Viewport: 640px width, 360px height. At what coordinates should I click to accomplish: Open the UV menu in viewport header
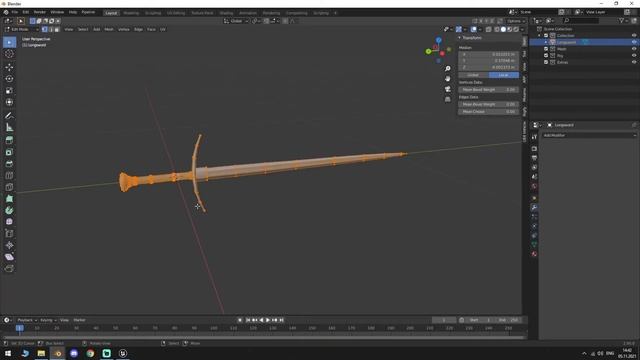coord(163,29)
